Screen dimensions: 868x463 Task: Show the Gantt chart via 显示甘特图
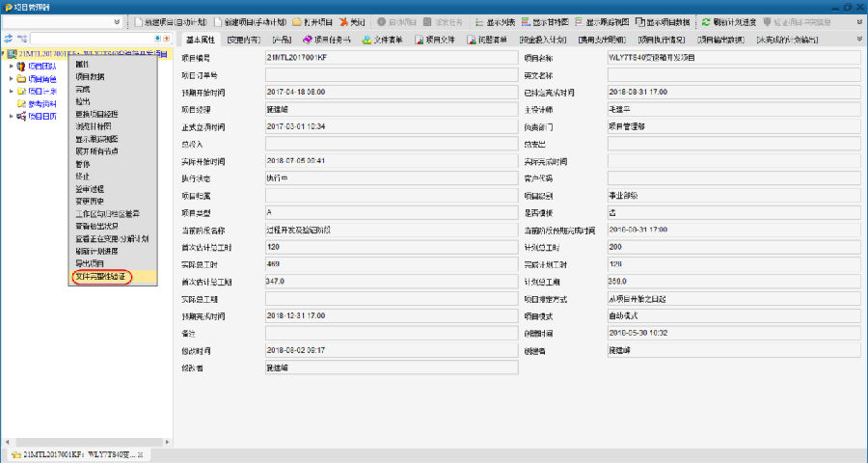click(545, 22)
